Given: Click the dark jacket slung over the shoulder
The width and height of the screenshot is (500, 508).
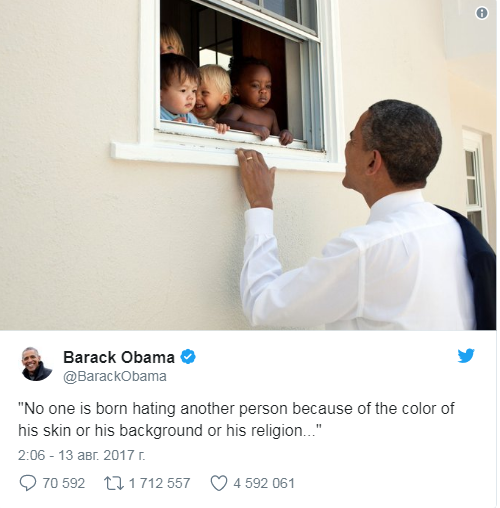Looking at the screenshot, I should [472, 265].
